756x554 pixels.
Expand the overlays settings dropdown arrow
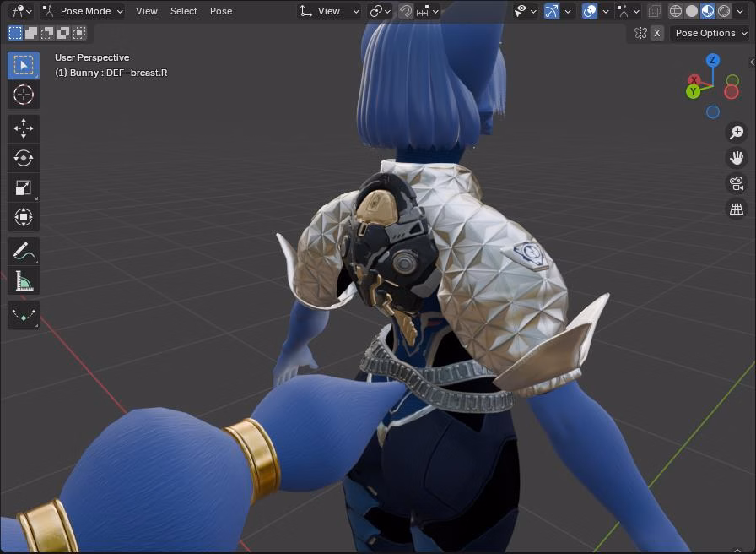[606, 11]
